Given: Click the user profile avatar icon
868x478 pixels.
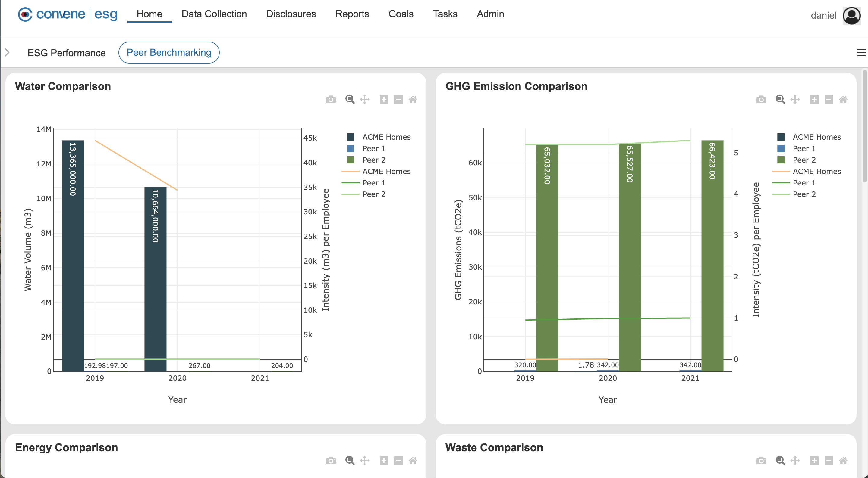Looking at the screenshot, I should [x=851, y=15].
